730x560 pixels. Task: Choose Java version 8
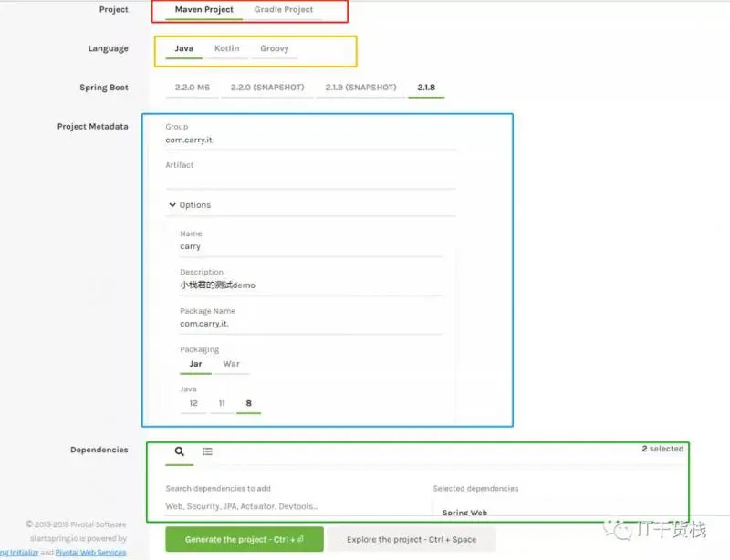pyautogui.click(x=248, y=404)
